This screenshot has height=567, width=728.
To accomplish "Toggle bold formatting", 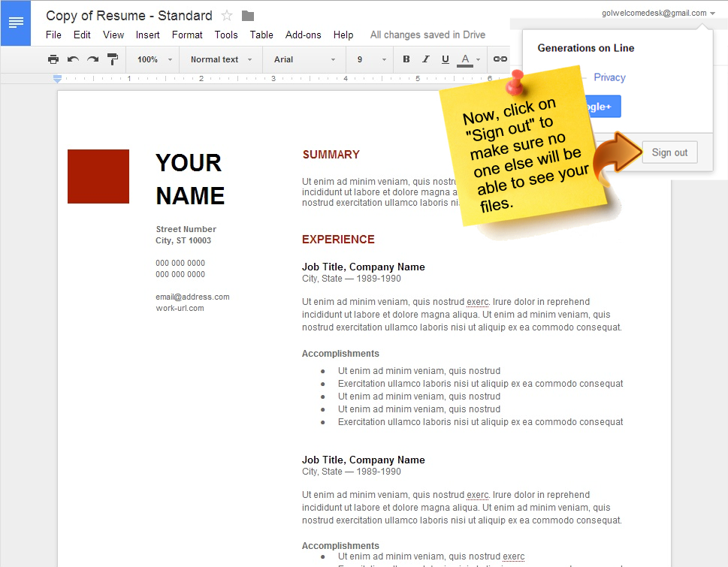I will pos(406,59).
